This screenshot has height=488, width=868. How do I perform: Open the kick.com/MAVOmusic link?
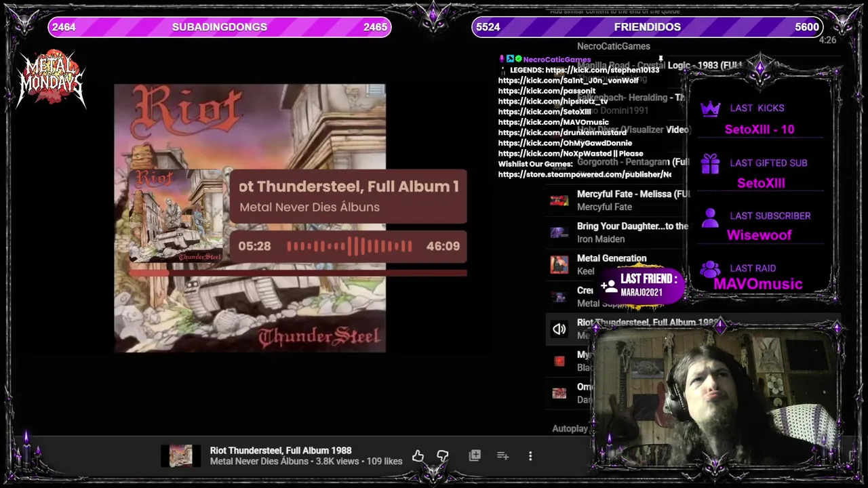[x=553, y=123]
